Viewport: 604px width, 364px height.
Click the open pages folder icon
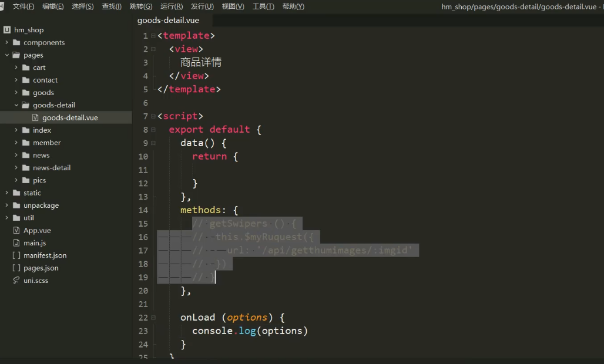16,55
